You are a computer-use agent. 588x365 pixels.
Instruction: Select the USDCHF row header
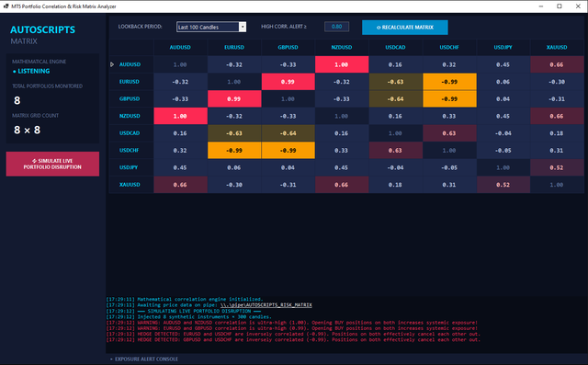tap(131, 151)
